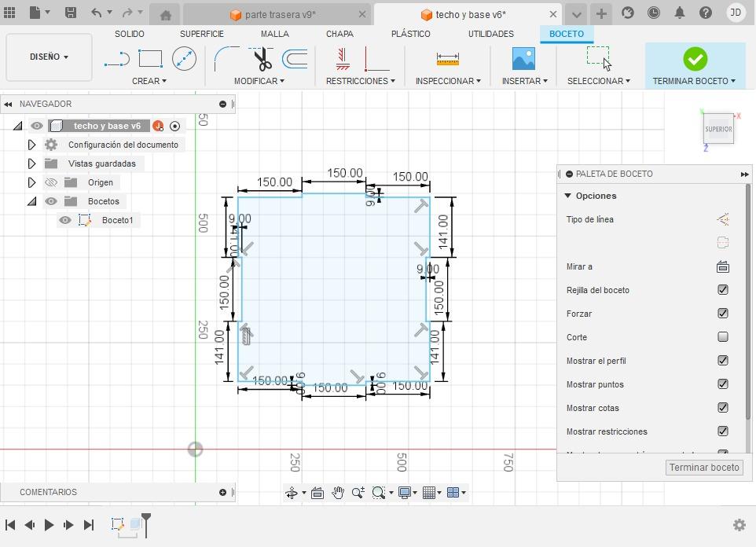Select the Circle by diameter tool
This screenshot has width=756, height=547.
point(184,59)
